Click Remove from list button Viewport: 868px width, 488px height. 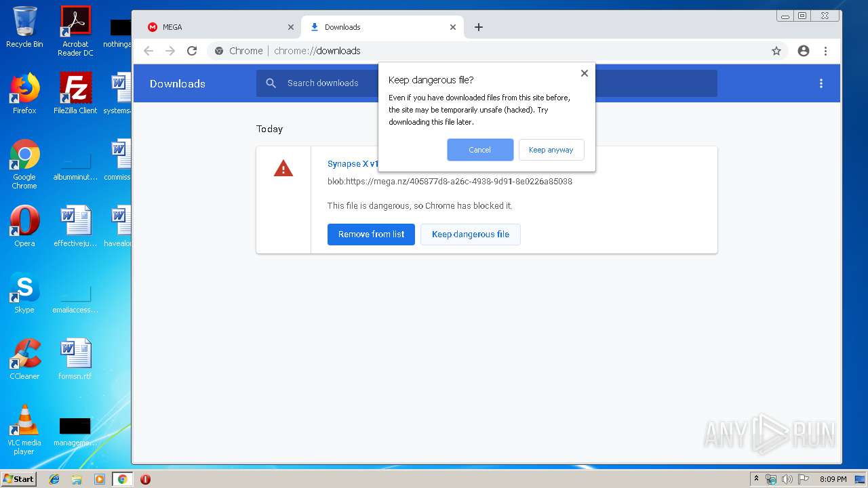(x=371, y=234)
